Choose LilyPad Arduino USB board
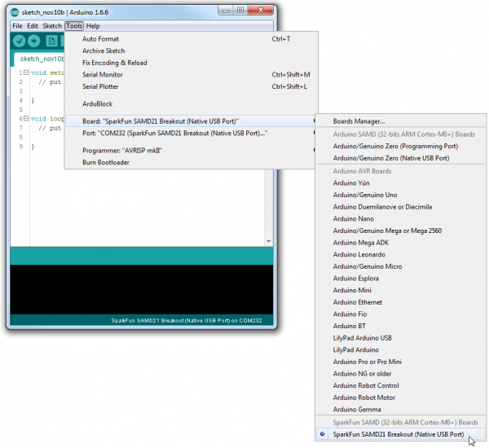Screen dimensions: 489x448 (362, 337)
